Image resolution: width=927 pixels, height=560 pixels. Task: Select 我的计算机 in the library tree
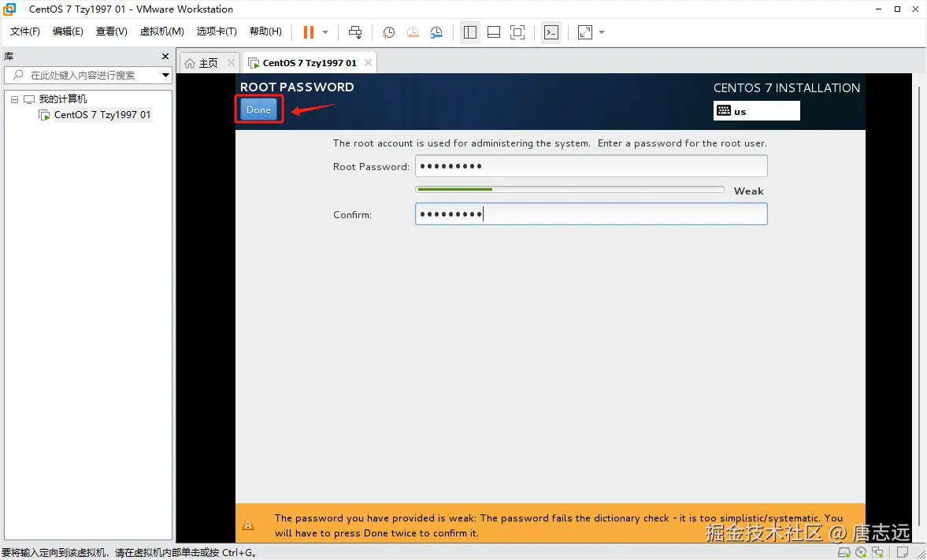coord(63,99)
